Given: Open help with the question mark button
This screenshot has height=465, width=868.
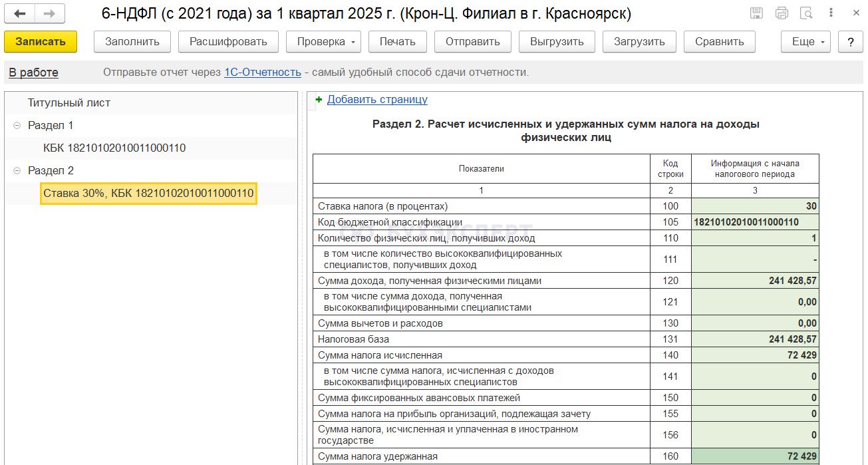Looking at the screenshot, I should tap(851, 41).
